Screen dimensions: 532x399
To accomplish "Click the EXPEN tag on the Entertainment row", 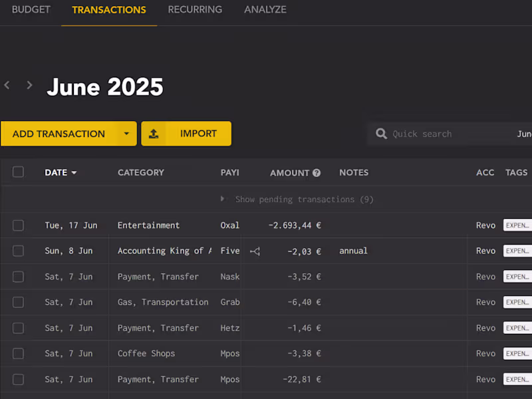I will point(517,225).
